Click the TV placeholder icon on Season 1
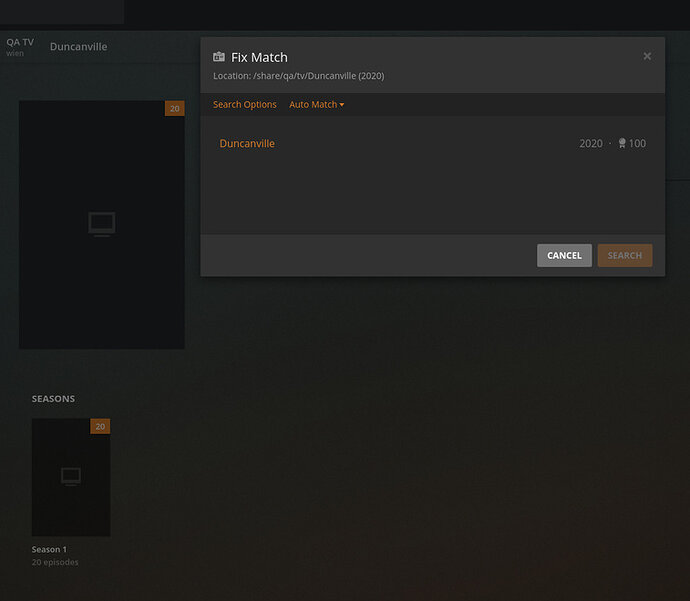Screen dimensions: 690x601 (71, 477)
